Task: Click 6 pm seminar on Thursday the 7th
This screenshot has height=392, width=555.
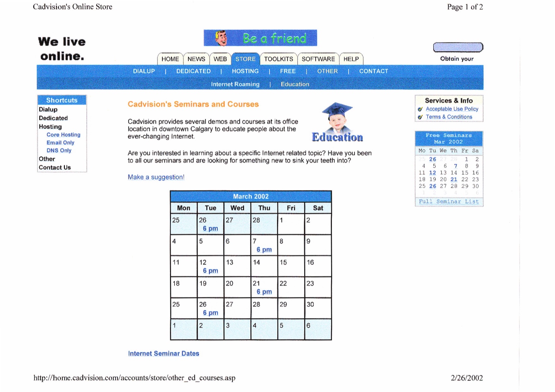Action: click(264, 250)
